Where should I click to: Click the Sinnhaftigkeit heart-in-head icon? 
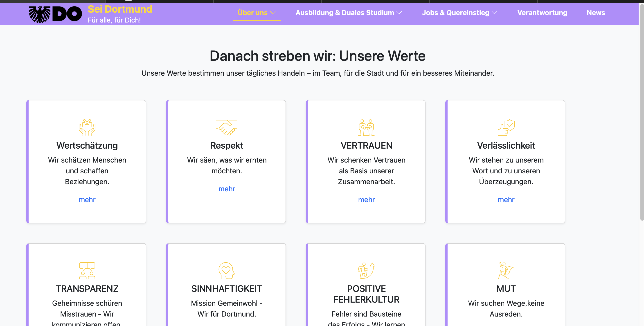click(x=227, y=270)
